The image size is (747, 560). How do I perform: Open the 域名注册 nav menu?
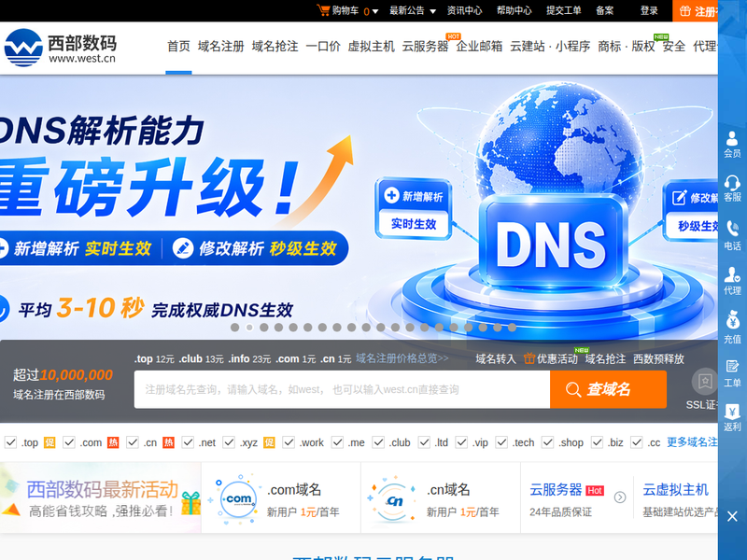[x=221, y=46]
